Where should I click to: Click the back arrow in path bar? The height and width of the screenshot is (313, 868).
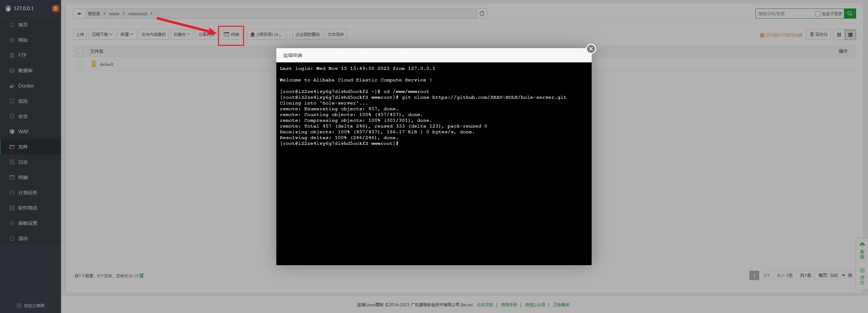[79, 14]
